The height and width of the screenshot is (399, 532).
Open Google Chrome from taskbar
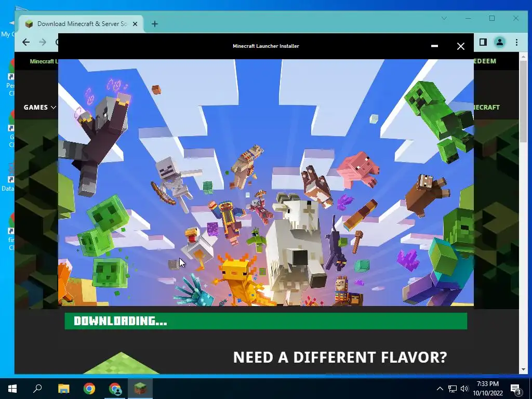(x=89, y=389)
